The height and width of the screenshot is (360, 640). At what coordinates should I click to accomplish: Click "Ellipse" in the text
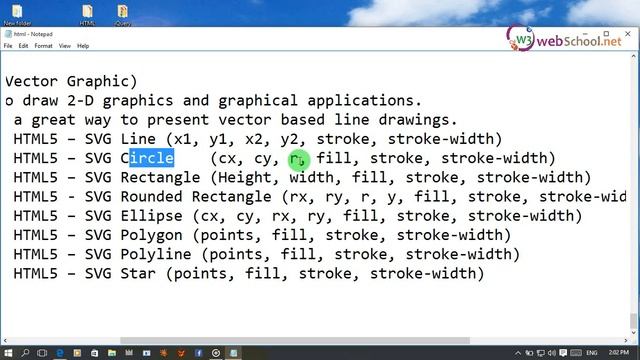[x=151, y=216]
